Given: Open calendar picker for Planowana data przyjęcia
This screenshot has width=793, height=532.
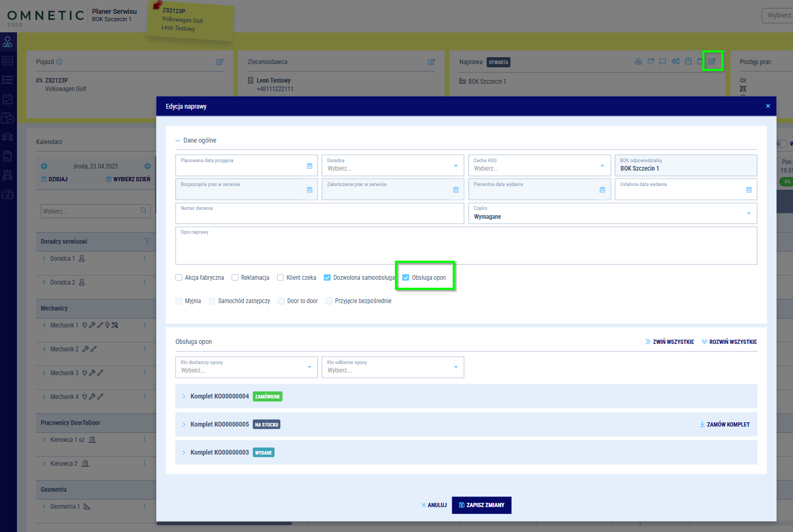Looking at the screenshot, I should point(310,166).
